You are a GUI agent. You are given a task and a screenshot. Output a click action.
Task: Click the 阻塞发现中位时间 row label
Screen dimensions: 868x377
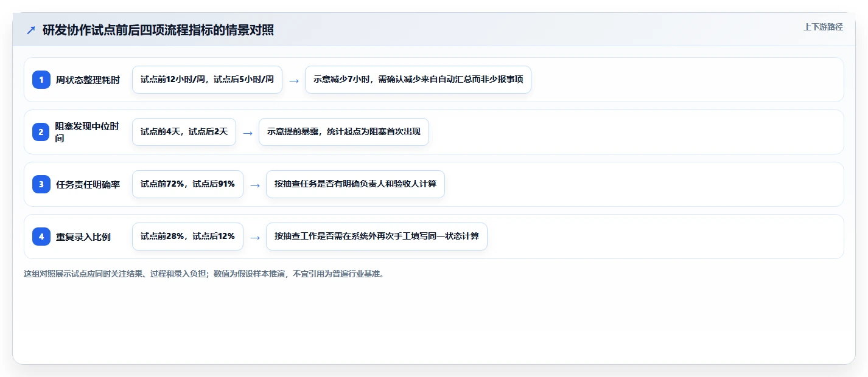[x=87, y=132]
